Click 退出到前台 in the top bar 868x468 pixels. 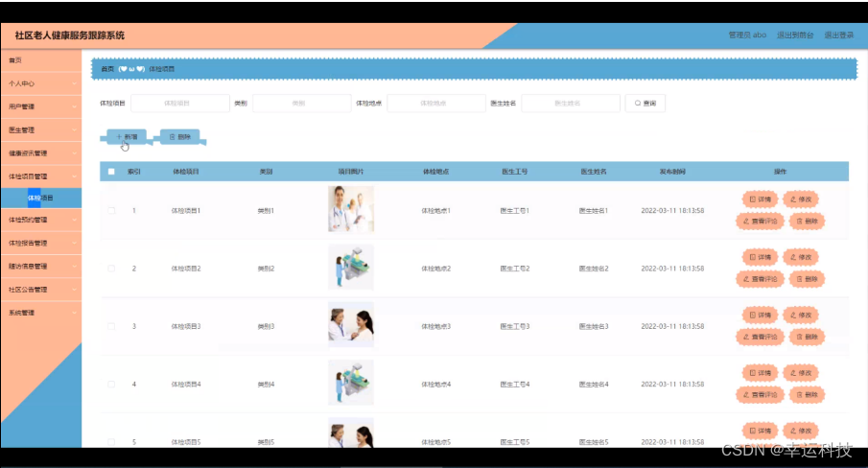point(795,35)
